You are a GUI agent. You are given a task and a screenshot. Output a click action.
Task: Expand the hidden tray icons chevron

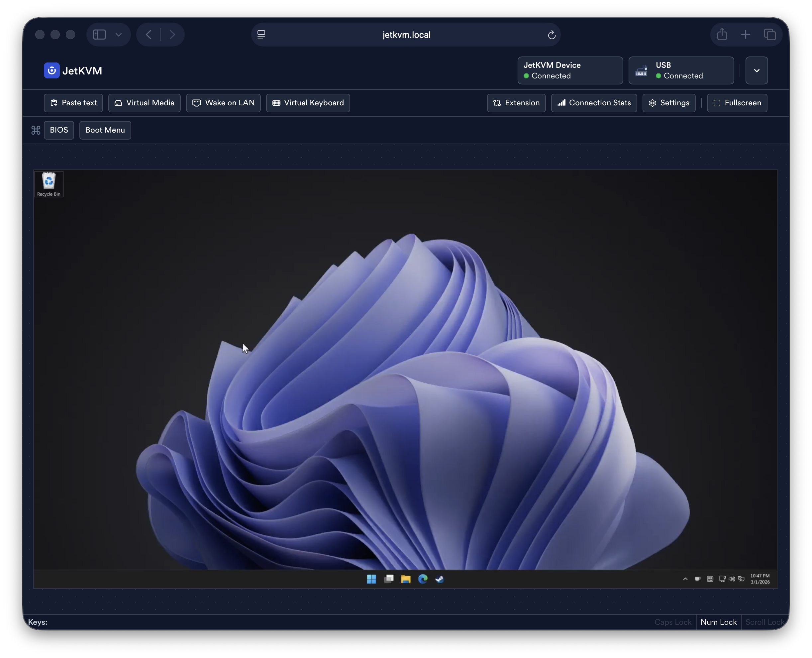click(x=685, y=579)
